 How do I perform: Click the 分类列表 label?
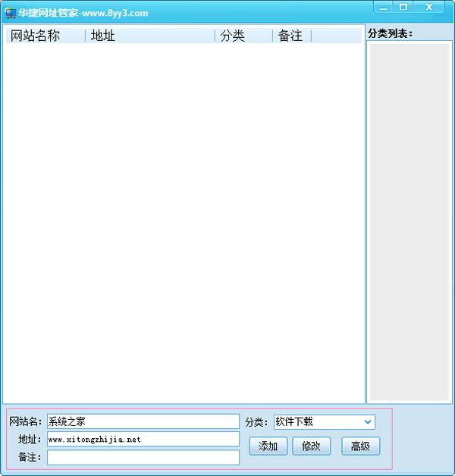(390, 33)
